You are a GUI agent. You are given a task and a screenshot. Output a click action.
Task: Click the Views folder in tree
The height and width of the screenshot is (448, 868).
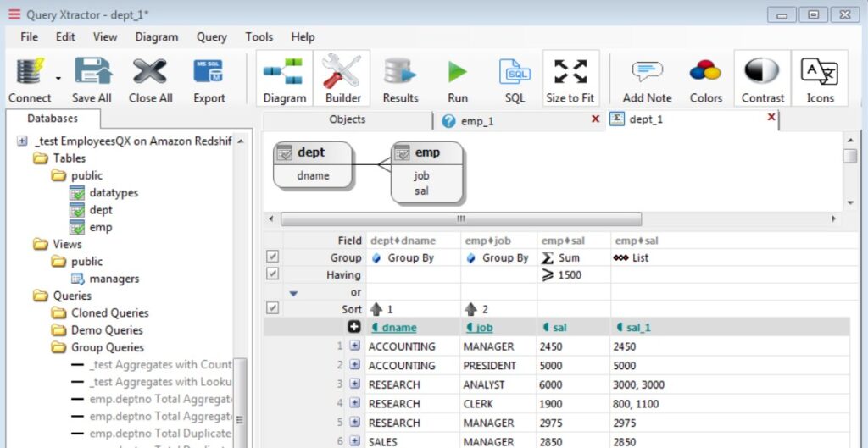[x=68, y=245]
